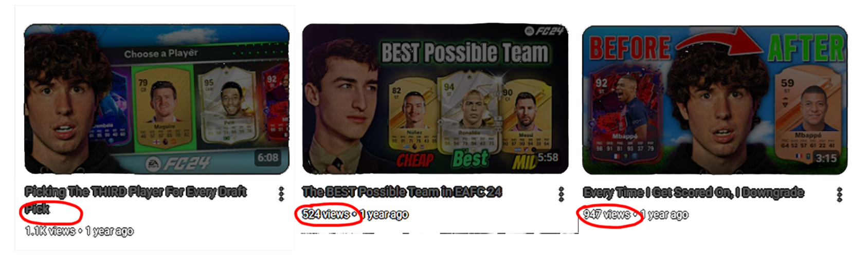Click the EA FC24 logo in the first thumbnail
Image resolution: width=868 pixels, height=263 pixels.
point(177,164)
